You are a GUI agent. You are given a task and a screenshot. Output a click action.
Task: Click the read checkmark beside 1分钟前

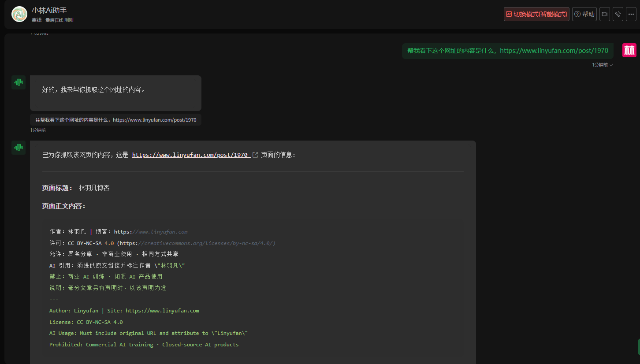tap(611, 65)
